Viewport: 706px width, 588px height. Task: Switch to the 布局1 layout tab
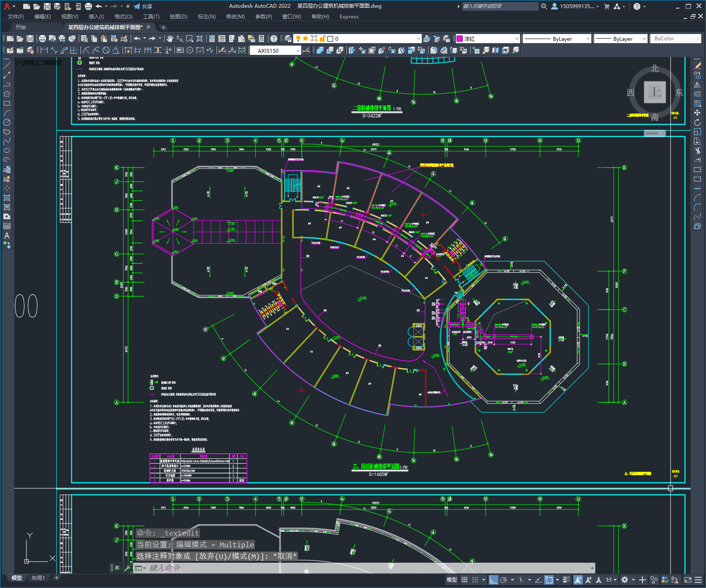click(x=38, y=578)
